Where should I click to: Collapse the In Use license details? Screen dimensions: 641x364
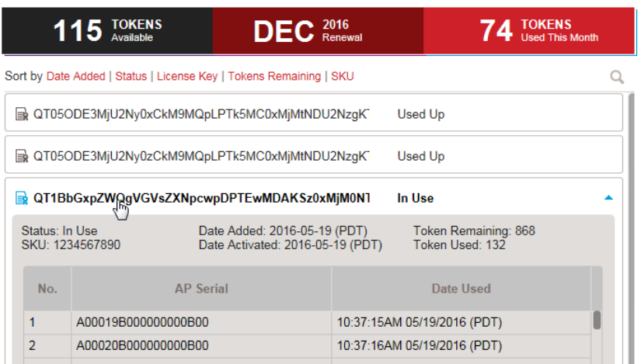click(608, 199)
